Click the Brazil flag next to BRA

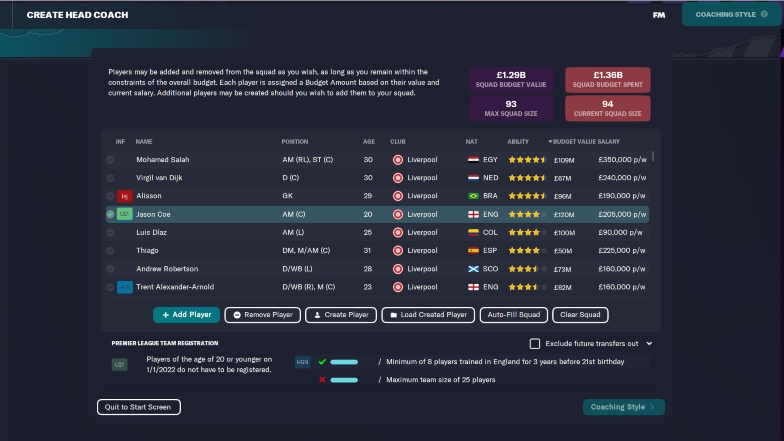point(473,196)
